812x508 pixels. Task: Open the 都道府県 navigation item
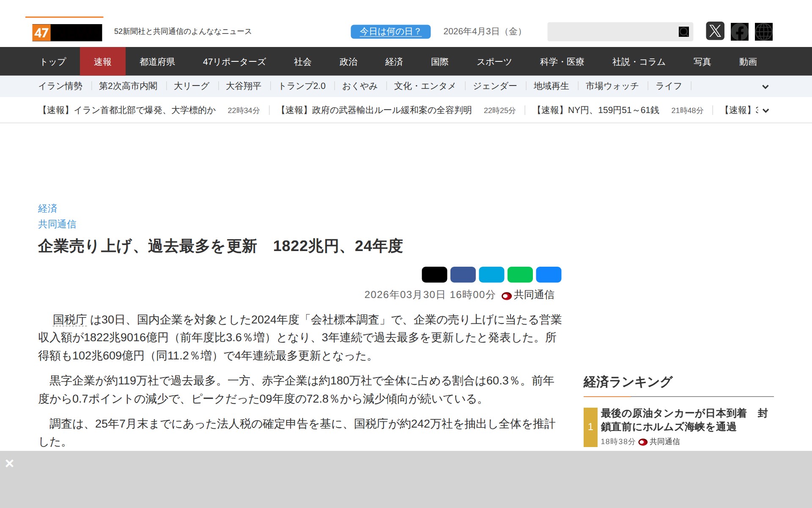pyautogui.click(x=157, y=62)
